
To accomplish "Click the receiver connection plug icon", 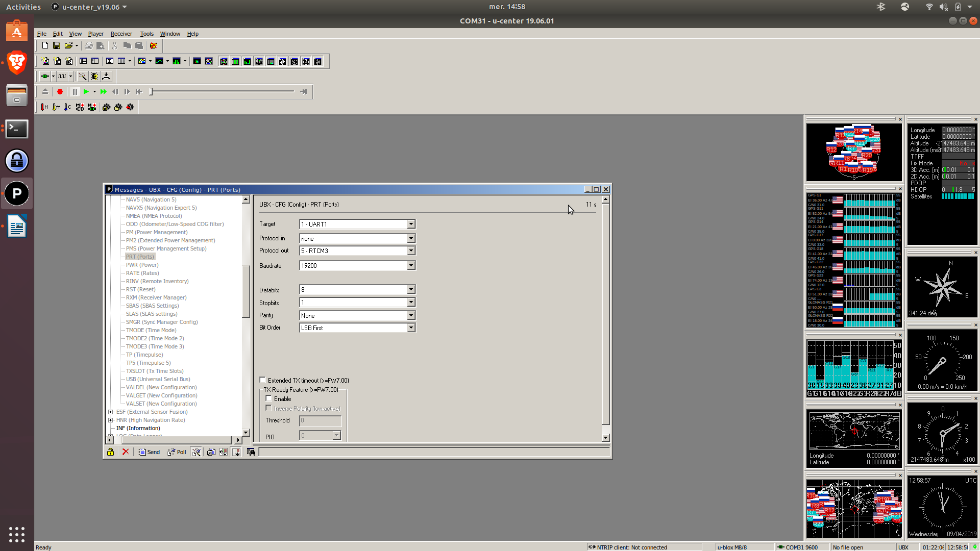I will pyautogui.click(x=45, y=77).
